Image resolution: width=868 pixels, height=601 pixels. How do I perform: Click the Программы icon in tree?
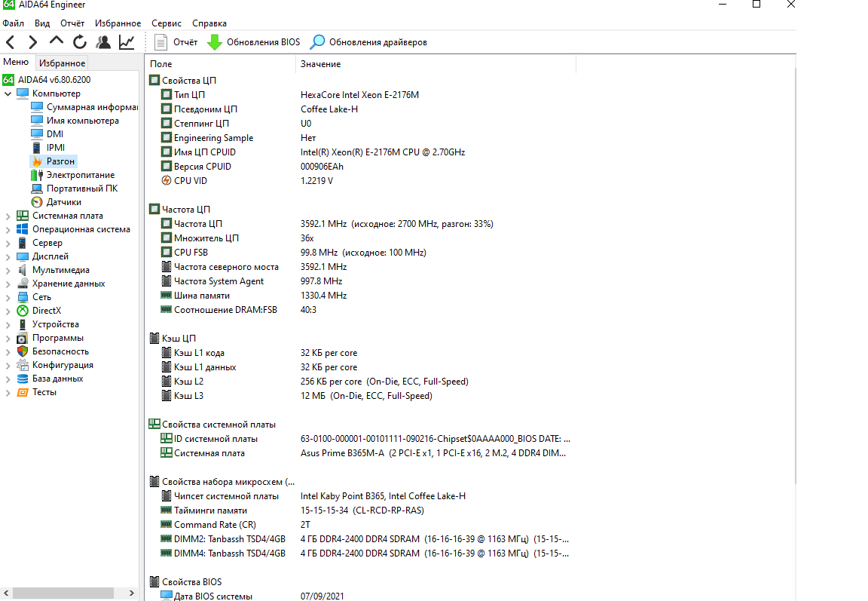click(x=23, y=338)
